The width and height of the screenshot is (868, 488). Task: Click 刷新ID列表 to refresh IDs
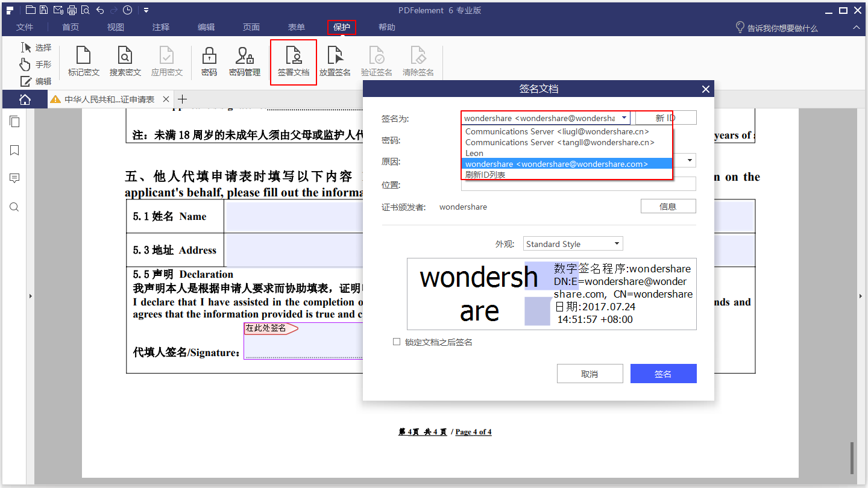tap(567, 175)
